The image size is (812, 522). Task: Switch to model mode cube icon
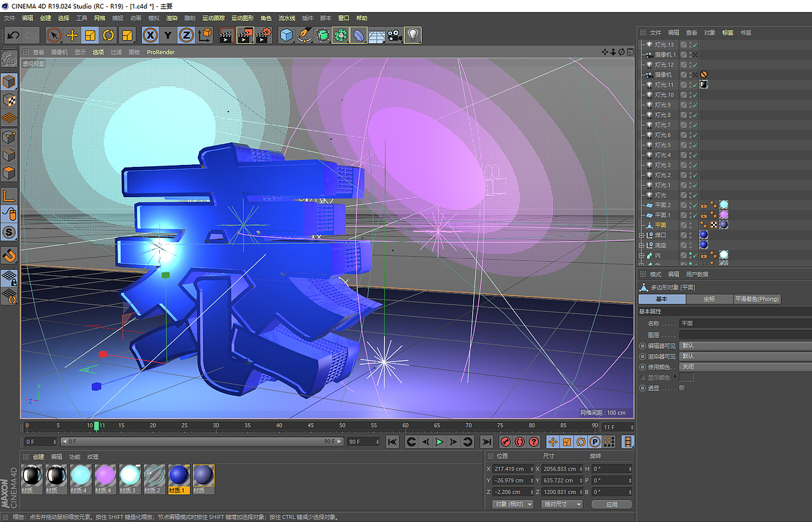(9, 82)
